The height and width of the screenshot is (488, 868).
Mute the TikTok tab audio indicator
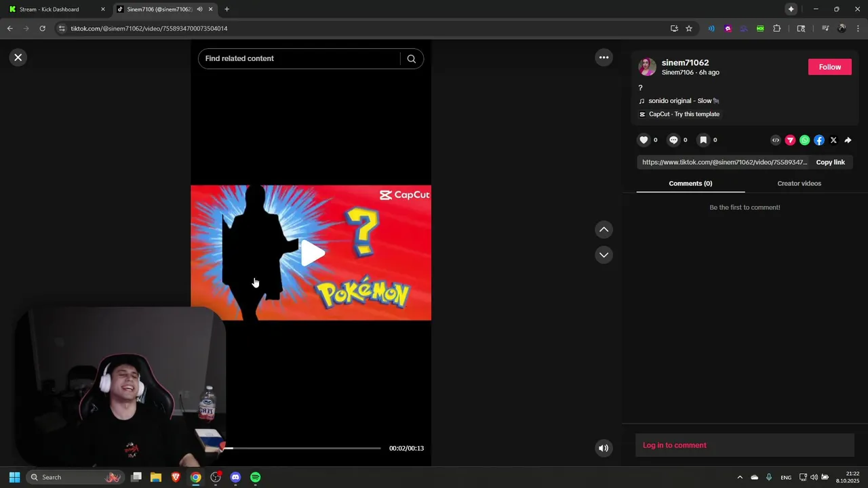coord(199,9)
